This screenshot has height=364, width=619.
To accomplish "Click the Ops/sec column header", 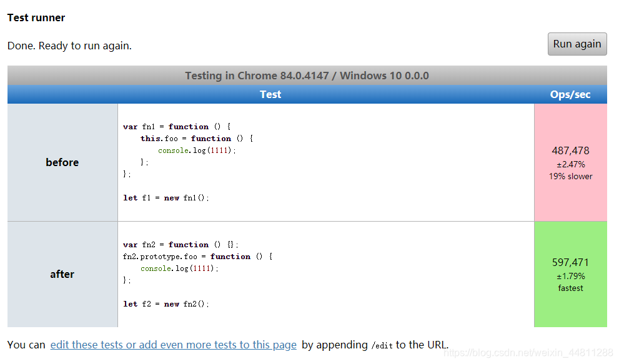I will [x=570, y=94].
